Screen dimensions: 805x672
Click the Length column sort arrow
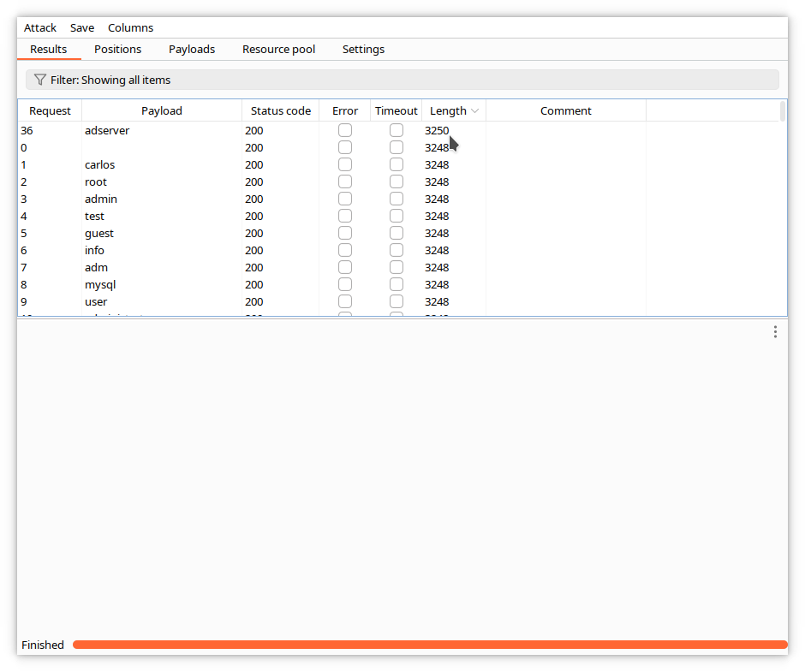[474, 111]
